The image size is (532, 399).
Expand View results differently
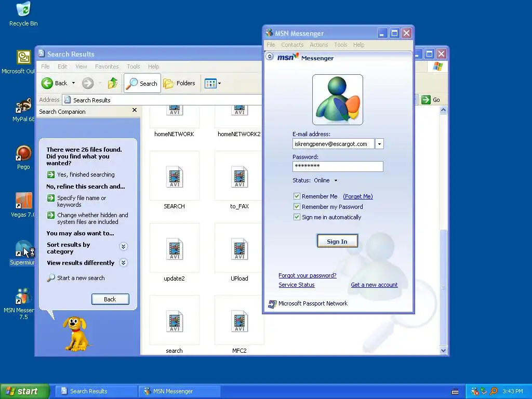click(124, 262)
